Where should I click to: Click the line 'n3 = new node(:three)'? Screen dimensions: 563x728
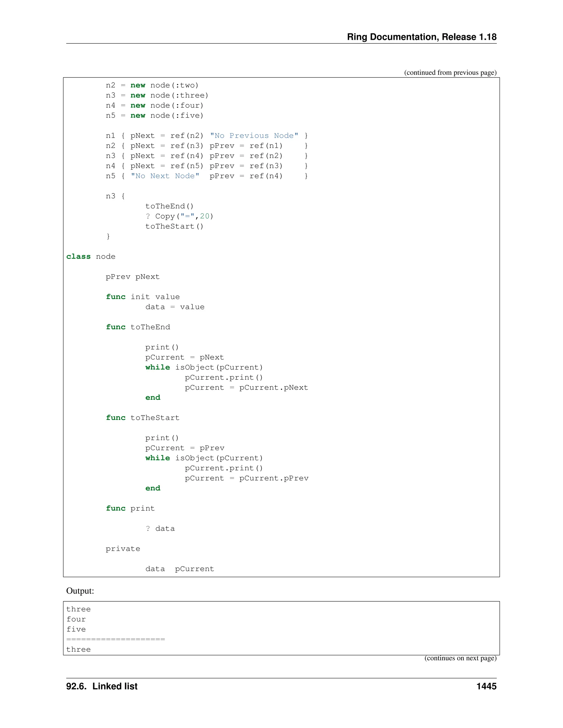click(x=157, y=95)
